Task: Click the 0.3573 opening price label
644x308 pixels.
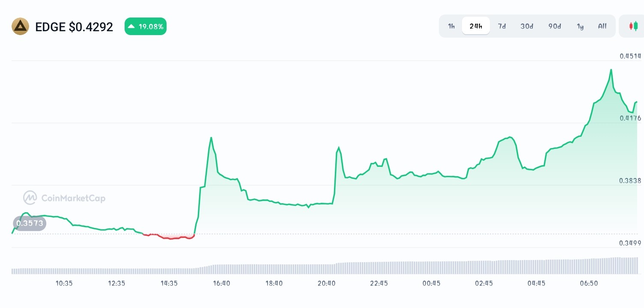Action: [30, 223]
